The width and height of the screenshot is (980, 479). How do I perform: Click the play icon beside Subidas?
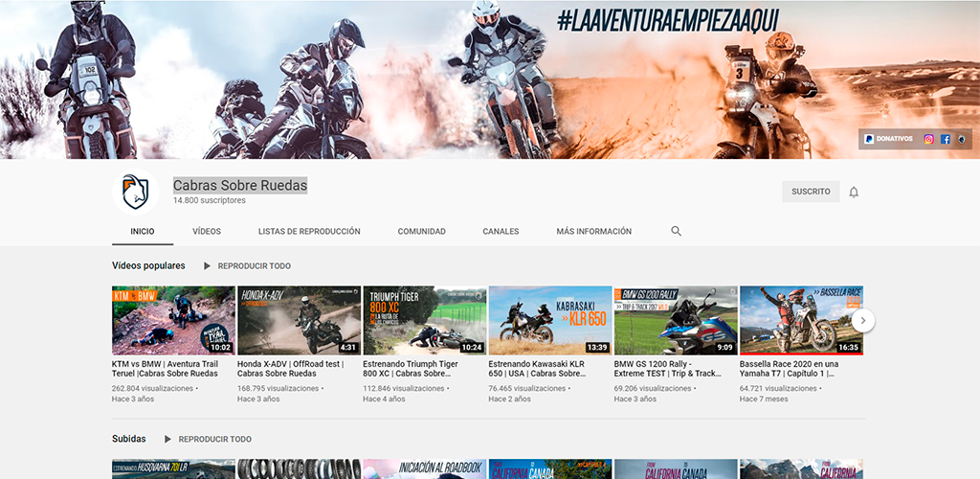167,439
